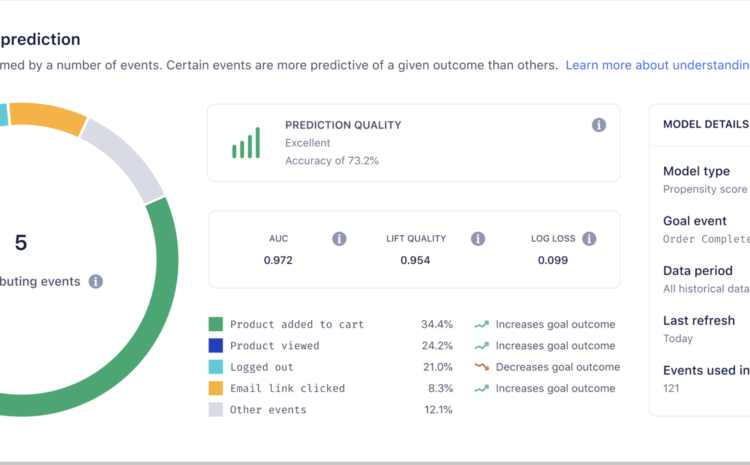Screen dimensions: 750x465
Task: Open the Learn more about understanding link
Action: pos(658,65)
